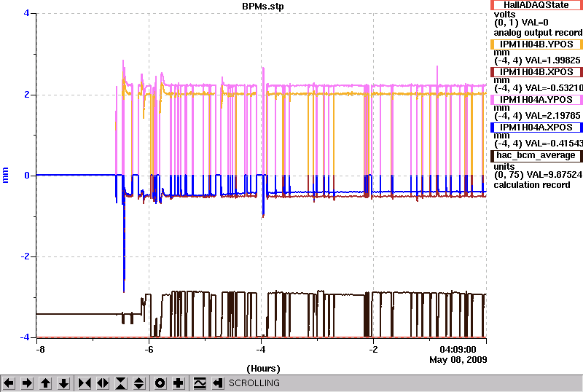Click the horizontal outward-arrows zoom icon
The width and height of the screenshot is (583, 392).
coord(103,383)
